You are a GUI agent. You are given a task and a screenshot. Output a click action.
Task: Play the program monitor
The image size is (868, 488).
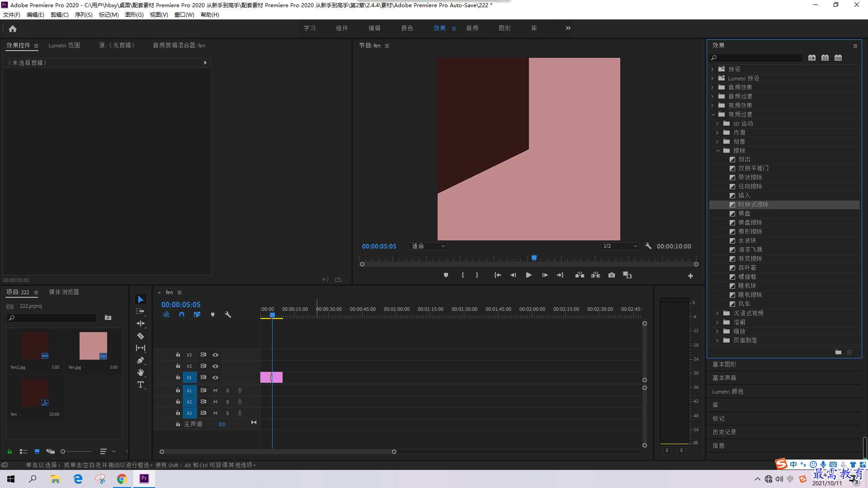(528, 275)
